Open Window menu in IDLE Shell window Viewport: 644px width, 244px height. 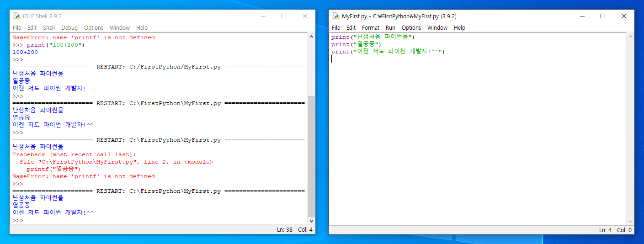coord(120,28)
